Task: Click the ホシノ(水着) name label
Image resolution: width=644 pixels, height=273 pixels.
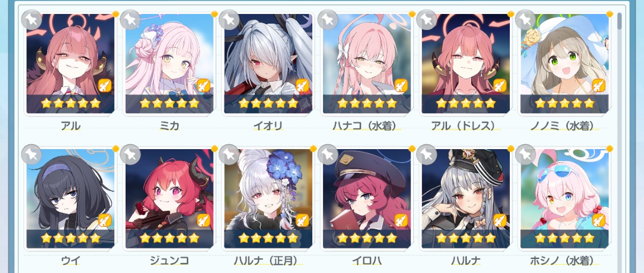Action: pyautogui.click(x=564, y=261)
